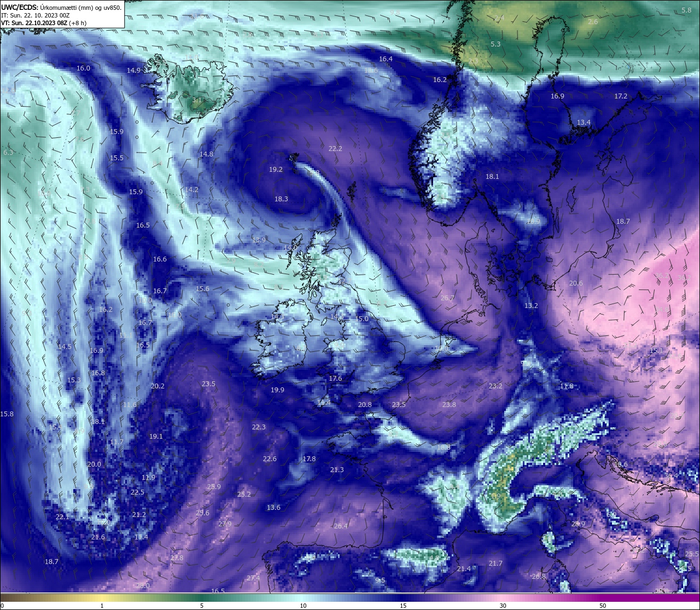Click the 20.6 value over the Baltic states
This screenshot has width=700, height=610.
point(576,283)
